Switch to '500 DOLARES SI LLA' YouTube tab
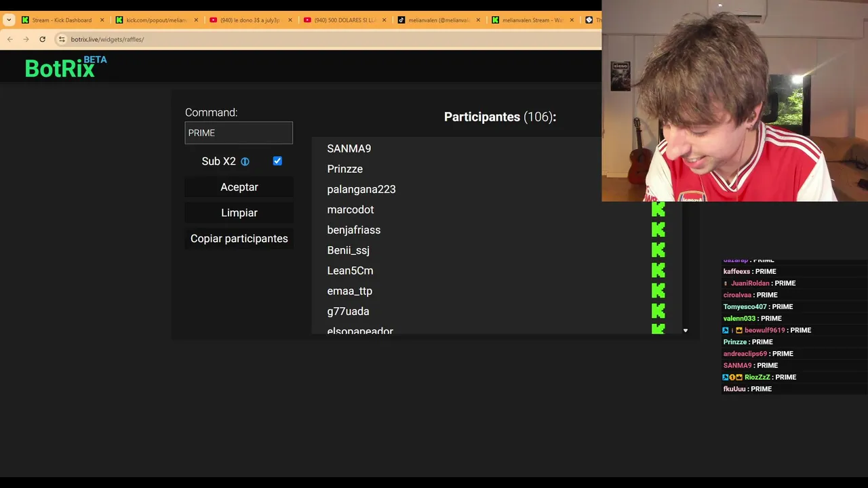Viewport: 868px width, 488px height. pyautogui.click(x=344, y=20)
